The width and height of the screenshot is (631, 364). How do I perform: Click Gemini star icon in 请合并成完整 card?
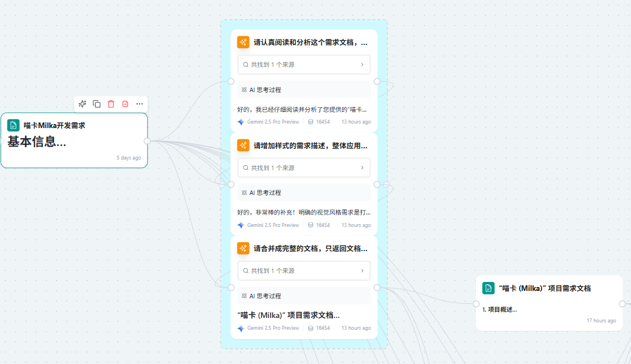[x=241, y=328]
